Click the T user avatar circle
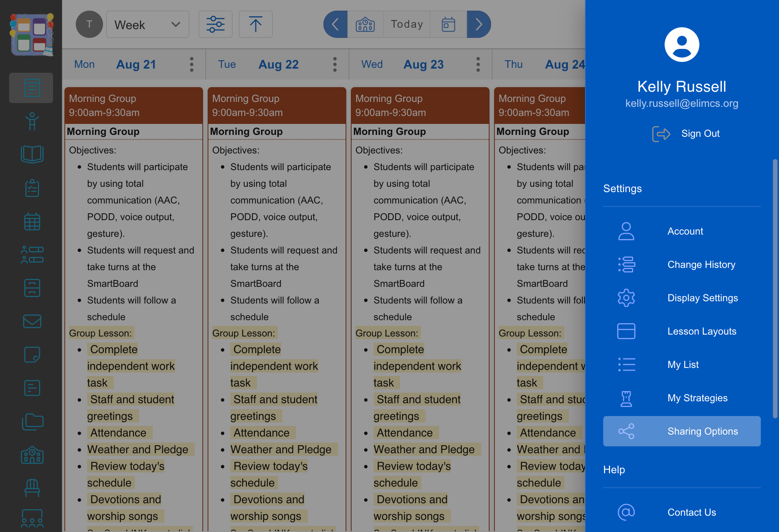The height and width of the screenshot is (532, 779). click(x=89, y=24)
